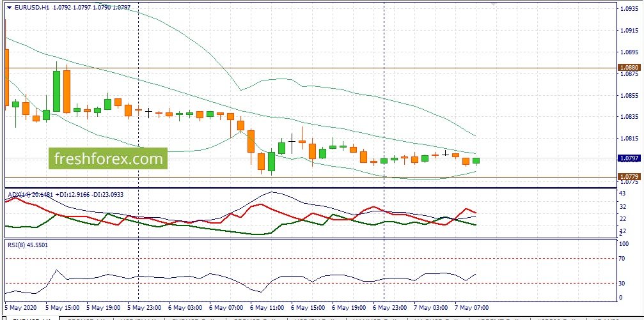Click the RSI scale value 100
The height and width of the screenshot is (320, 644).
624,244
